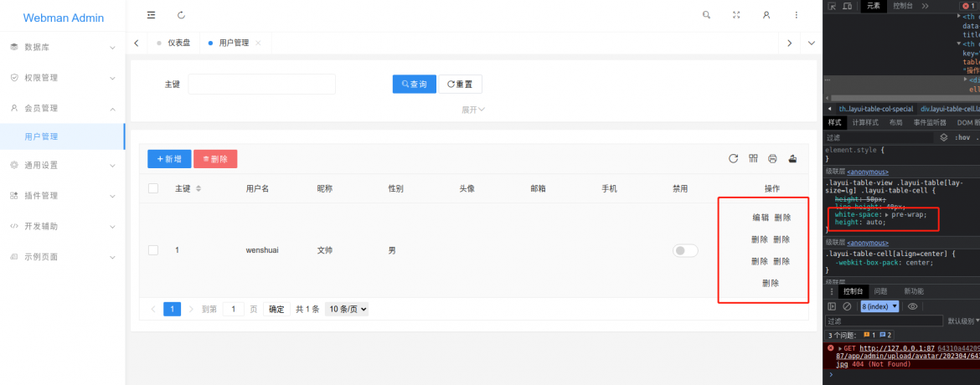Viewport: 980px width, 385px height.
Task: Click the 重置 reset button
Action: [x=460, y=85]
